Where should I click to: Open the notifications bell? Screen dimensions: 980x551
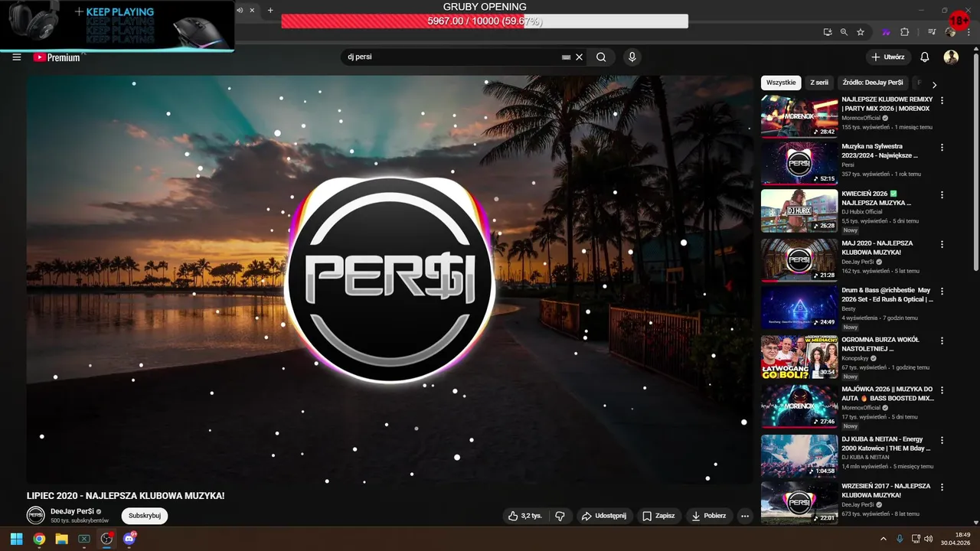pyautogui.click(x=925, y=57)
